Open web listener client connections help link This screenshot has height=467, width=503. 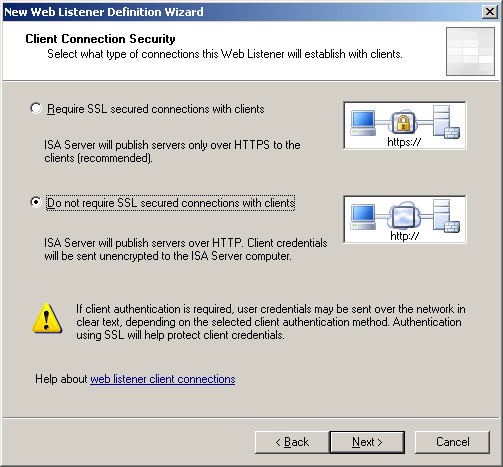(163, 379)
